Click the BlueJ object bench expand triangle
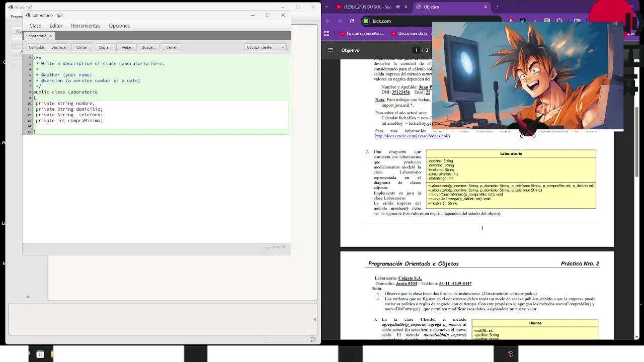Screen dimensions: 644x362 click(28, 296)
